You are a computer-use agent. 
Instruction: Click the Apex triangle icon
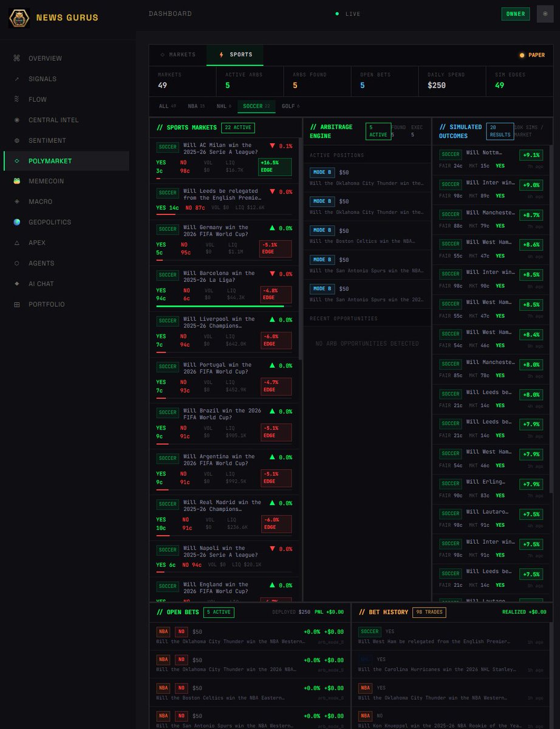[17, 243]
